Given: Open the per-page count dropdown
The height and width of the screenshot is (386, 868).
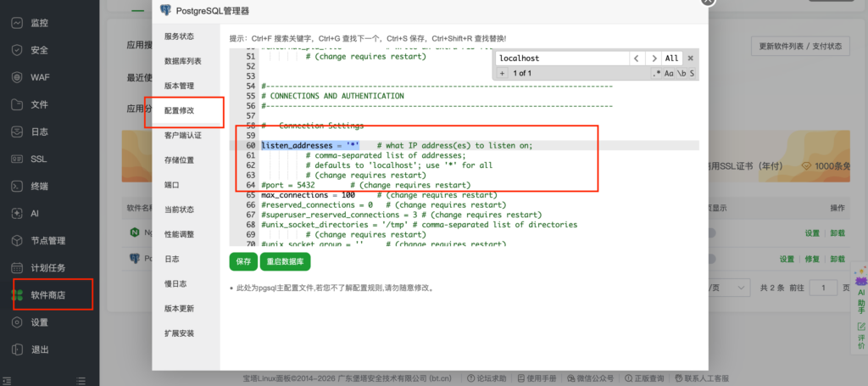Looking at the screenshot, I should point(730,288).
